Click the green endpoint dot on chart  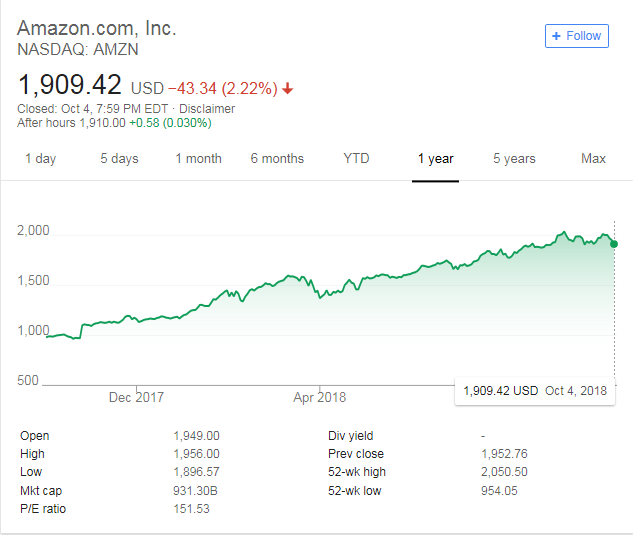pyautogui.click(x=613, y=243)
